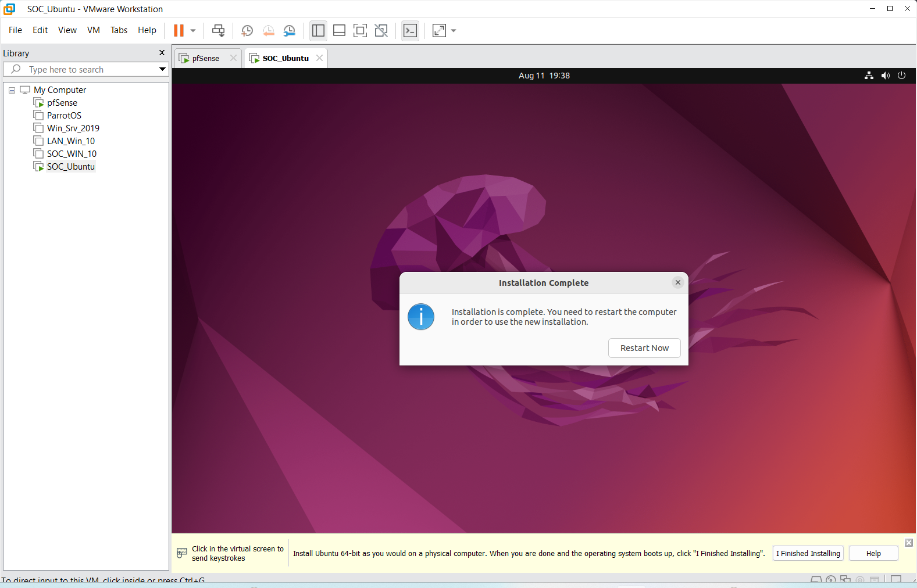The image size is (917, 588).
Task: Close the Library panel
Action: click(162, 53)
